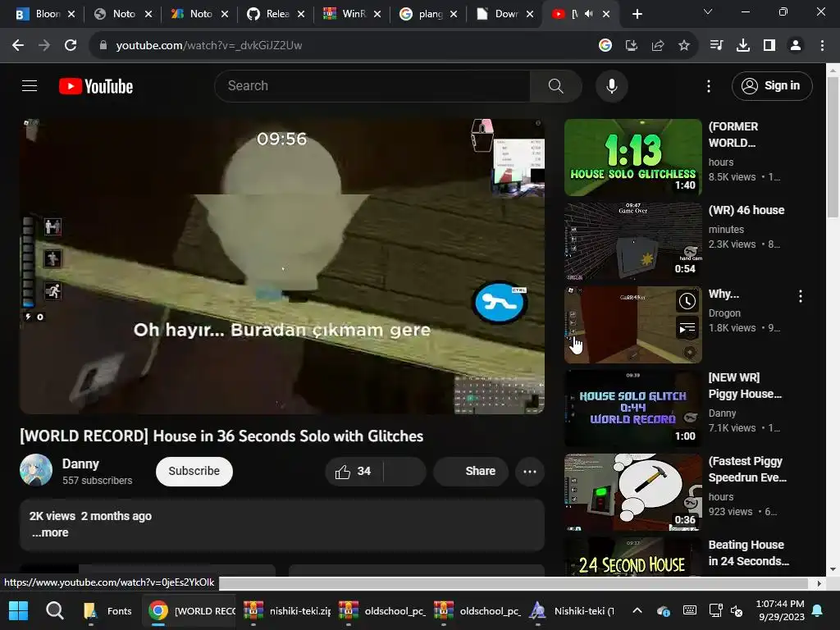The width and height of the screenshot is (840, 630).
Task: Open Chrome downloads icon
Action: 742,46
